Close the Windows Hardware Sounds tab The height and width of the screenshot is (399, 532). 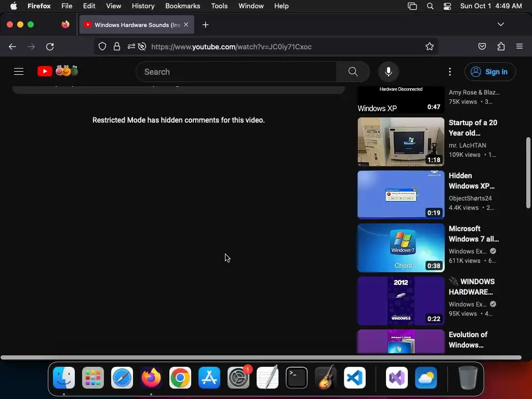click(x=186, y=24)
